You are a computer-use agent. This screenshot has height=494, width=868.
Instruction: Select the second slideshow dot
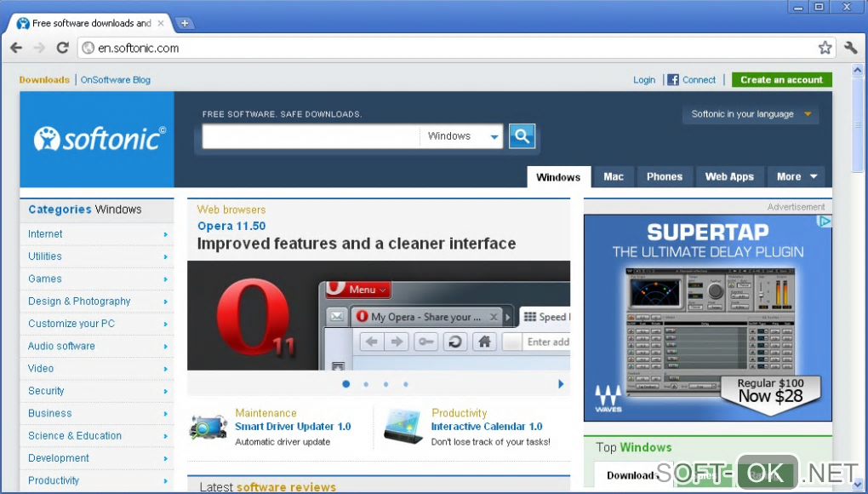click(x=366, y=384)
